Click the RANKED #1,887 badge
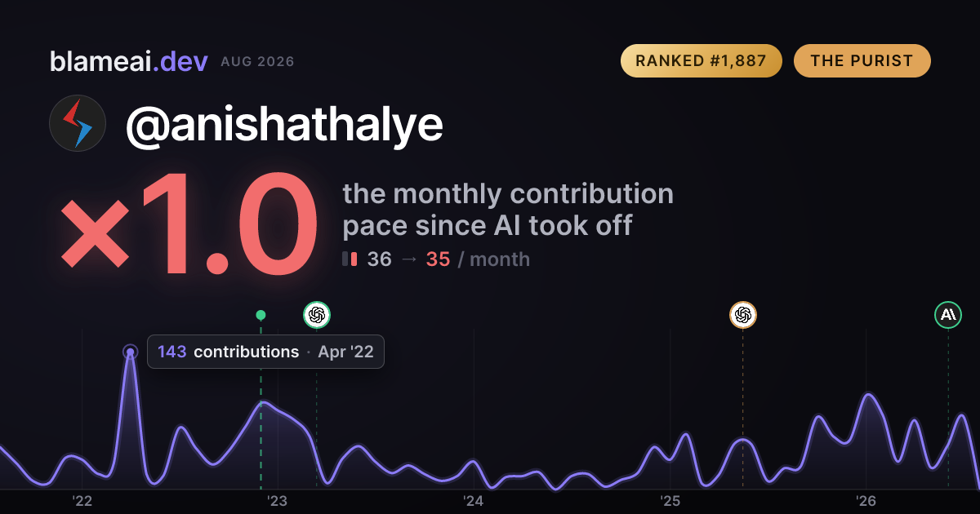Screen dimensions: 980x514 702,61
